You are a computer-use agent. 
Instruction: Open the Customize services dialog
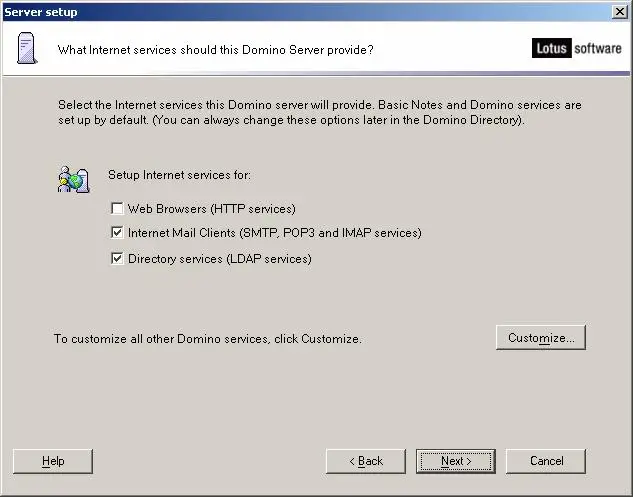[x=541, y=338]
